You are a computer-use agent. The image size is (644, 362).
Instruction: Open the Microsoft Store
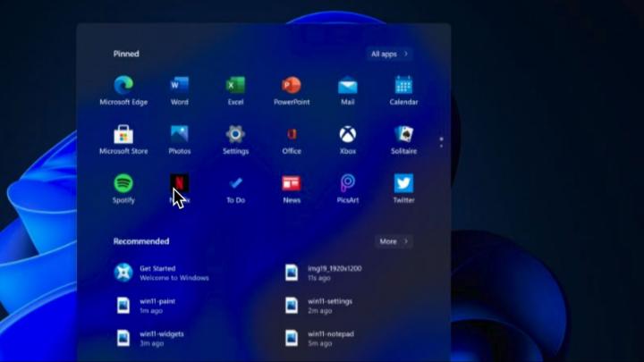coord(123,140)
